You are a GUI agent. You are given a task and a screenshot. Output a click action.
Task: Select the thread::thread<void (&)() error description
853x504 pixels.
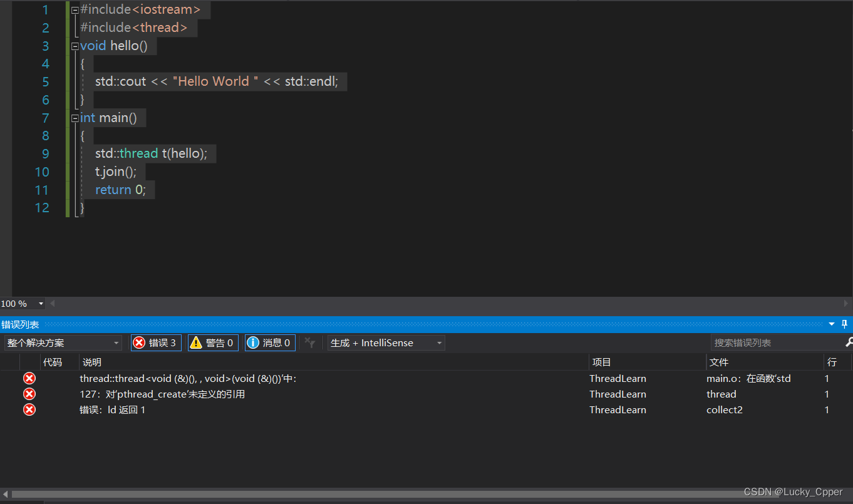(187, 378)
